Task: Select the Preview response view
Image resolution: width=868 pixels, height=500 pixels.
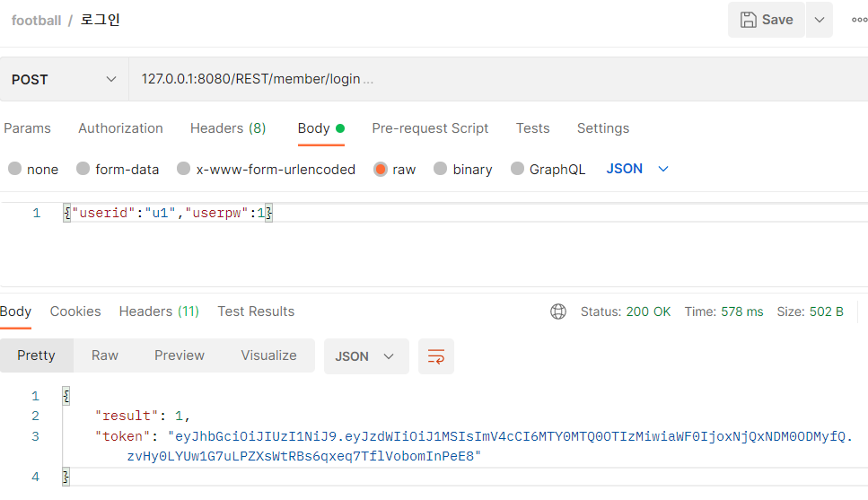Action: click(180, 355)
